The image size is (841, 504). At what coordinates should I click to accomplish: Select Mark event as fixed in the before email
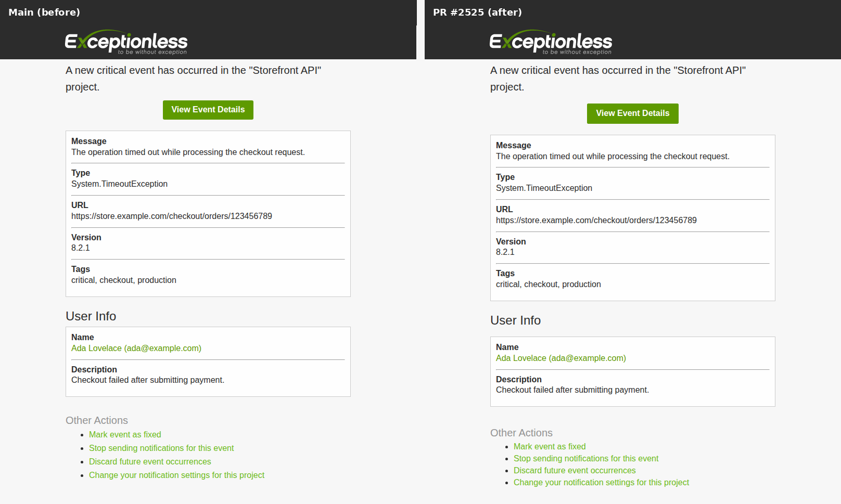tap(125, 434)
